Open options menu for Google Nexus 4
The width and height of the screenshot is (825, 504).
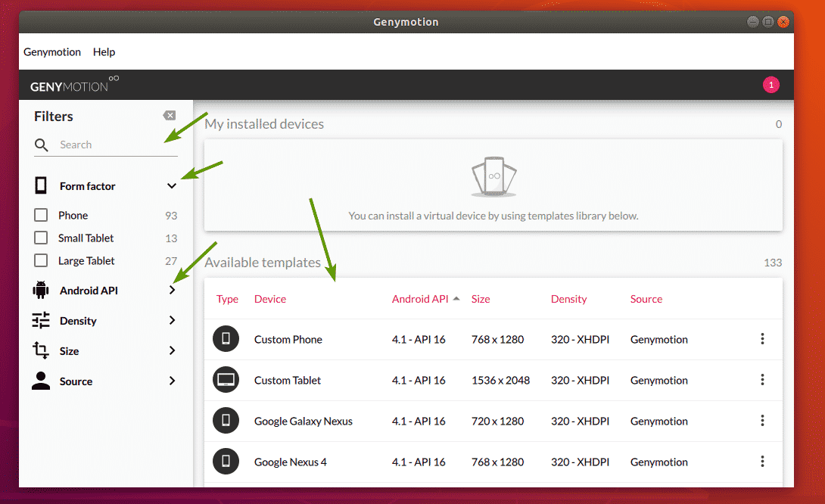click(x=762, y=462)
